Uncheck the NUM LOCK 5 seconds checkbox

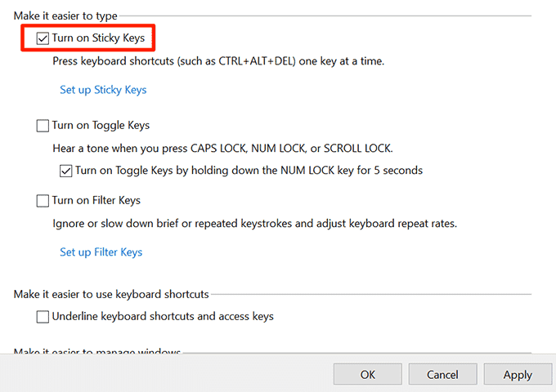click(65, 171)
